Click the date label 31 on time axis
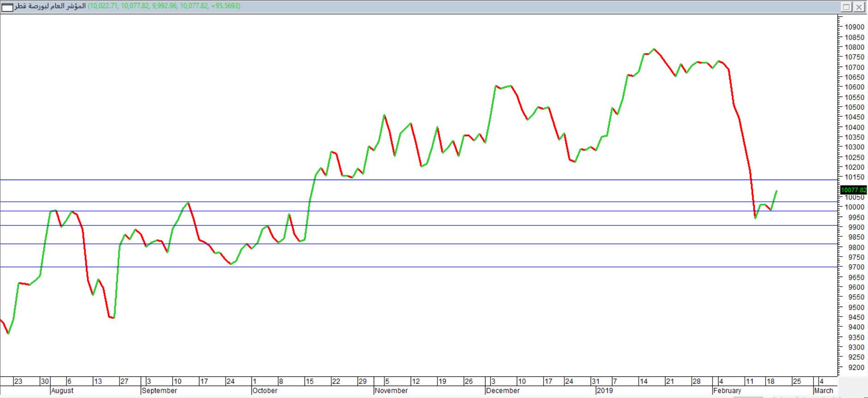 click(x=596, y=381)
